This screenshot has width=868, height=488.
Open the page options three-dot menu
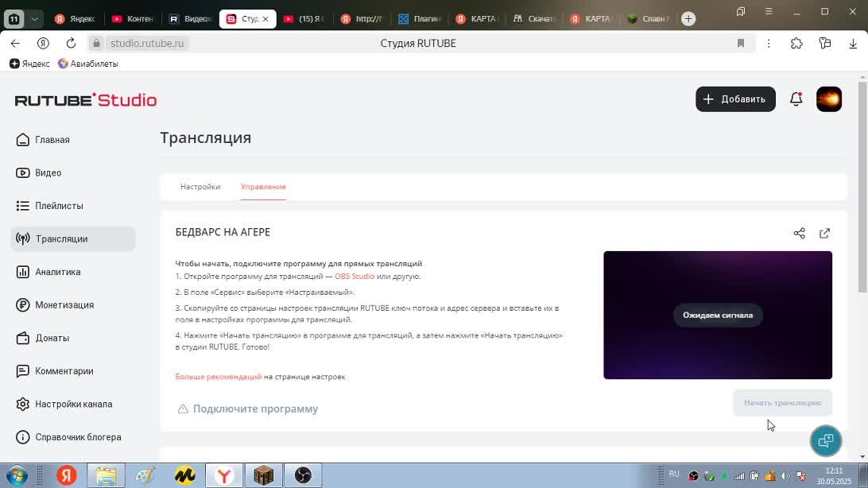point(769,43)
